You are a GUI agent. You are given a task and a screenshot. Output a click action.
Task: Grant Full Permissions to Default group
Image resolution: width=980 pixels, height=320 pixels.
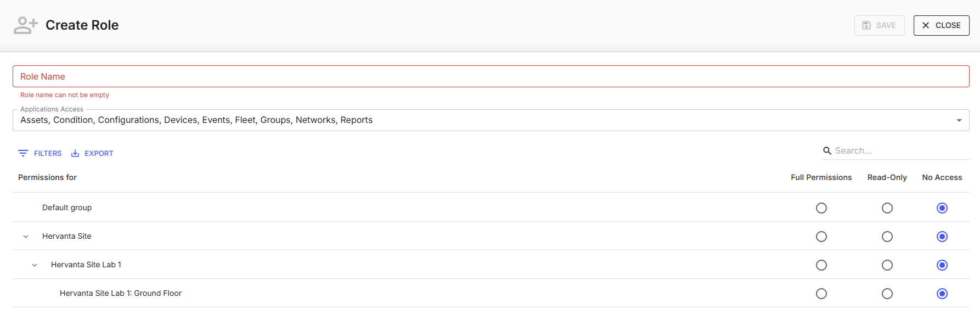coord(821,208)
